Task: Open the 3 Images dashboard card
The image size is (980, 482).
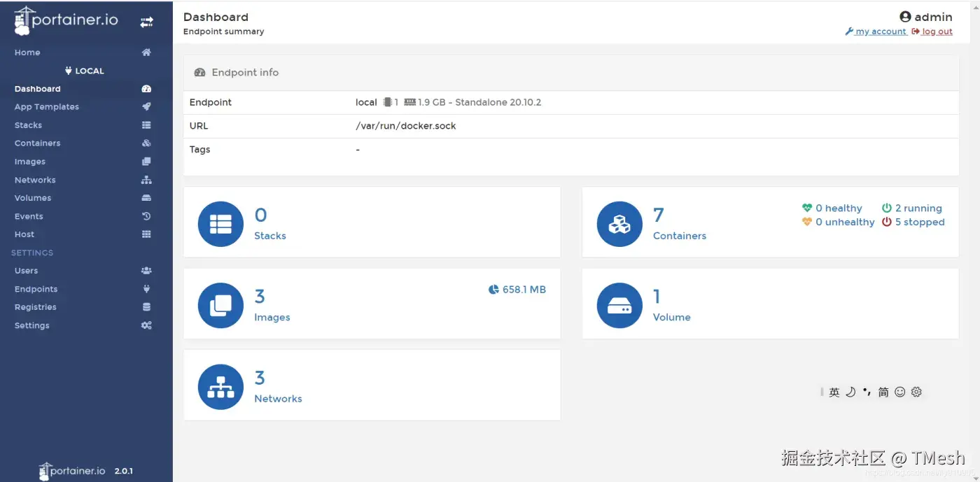Action: pos(372,304)
